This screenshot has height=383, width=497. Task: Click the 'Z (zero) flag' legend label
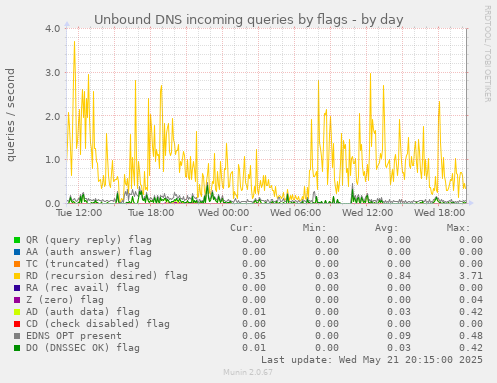(x=65, y=300)
